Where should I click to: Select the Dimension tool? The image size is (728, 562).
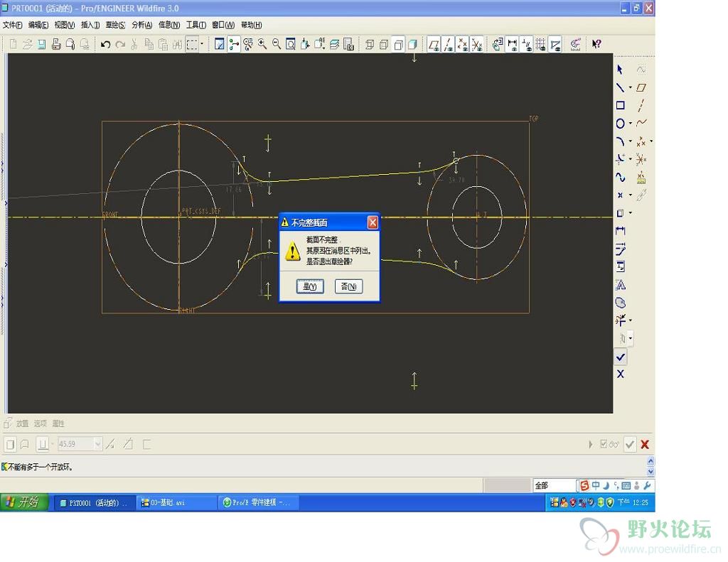pos(620,231)
